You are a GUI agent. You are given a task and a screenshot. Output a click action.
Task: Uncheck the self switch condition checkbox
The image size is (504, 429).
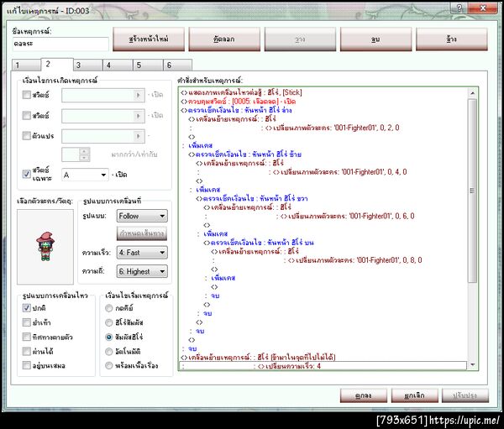coord(26,174)
